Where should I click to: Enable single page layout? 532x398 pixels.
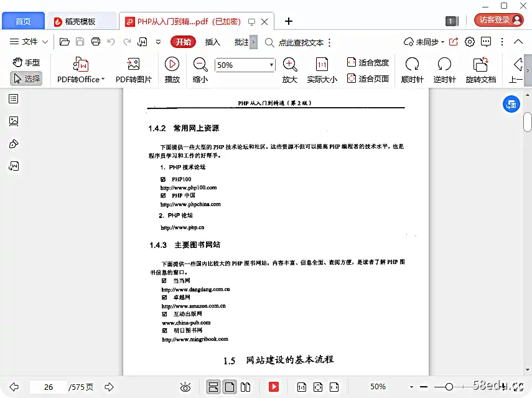tap(230, 387)
